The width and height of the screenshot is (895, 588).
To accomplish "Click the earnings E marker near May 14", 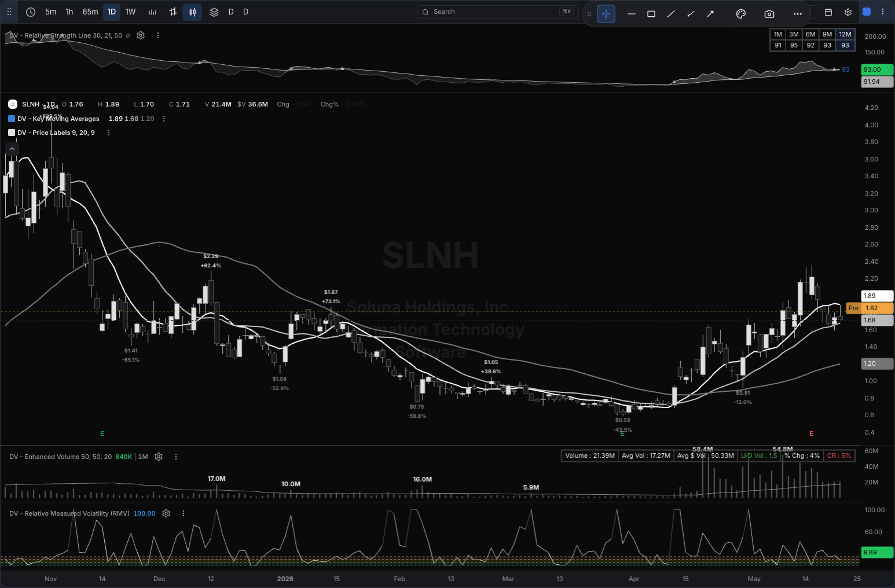I will click(x=812, y=433).
